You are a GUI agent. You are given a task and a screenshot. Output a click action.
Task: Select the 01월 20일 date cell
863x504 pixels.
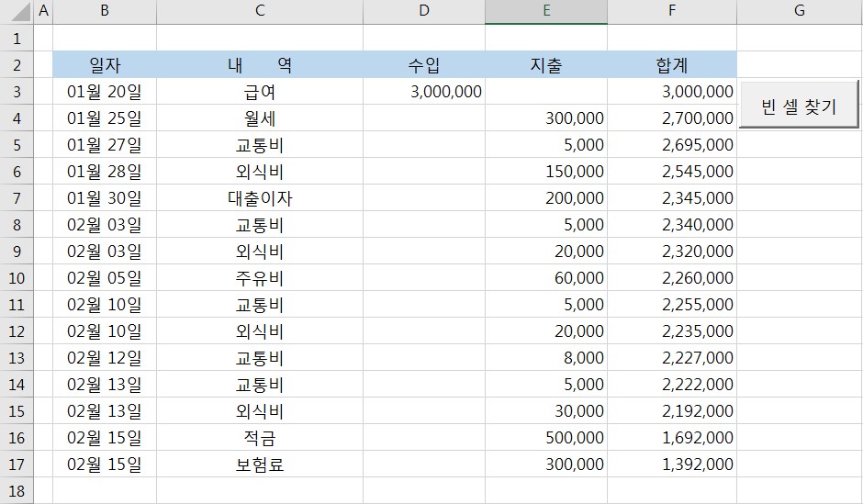point(105,91)
